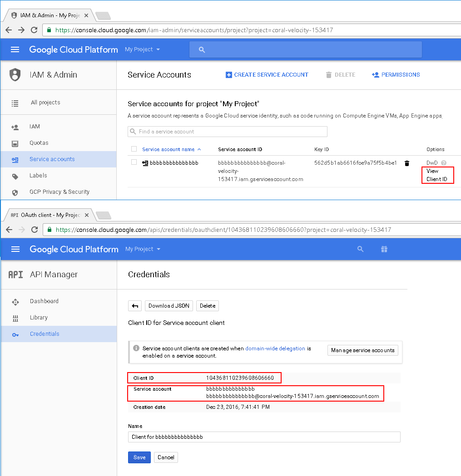Click back arrow in IAM & Admin browser

tap(9, 30)
